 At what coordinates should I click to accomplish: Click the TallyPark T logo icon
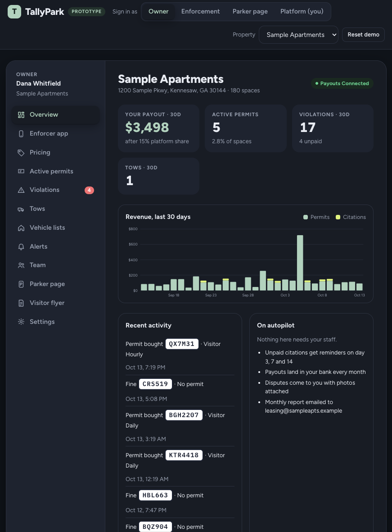click(x=14, y=12)
